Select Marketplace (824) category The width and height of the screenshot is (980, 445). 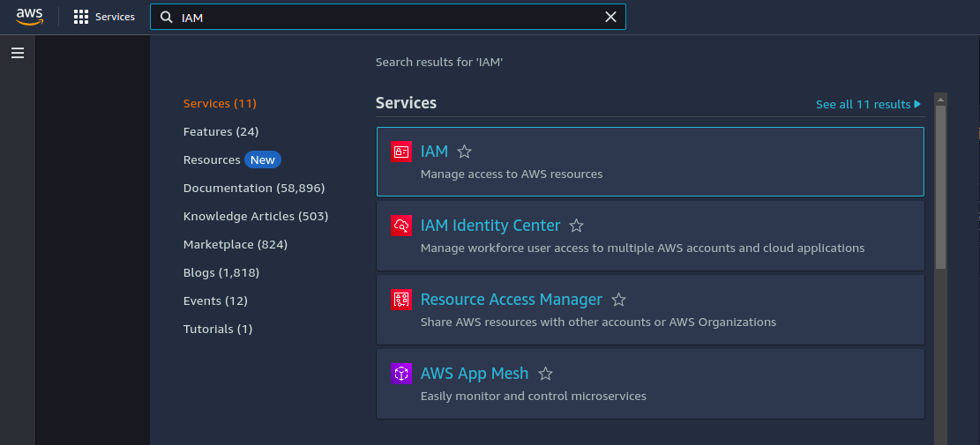[235, 245]
